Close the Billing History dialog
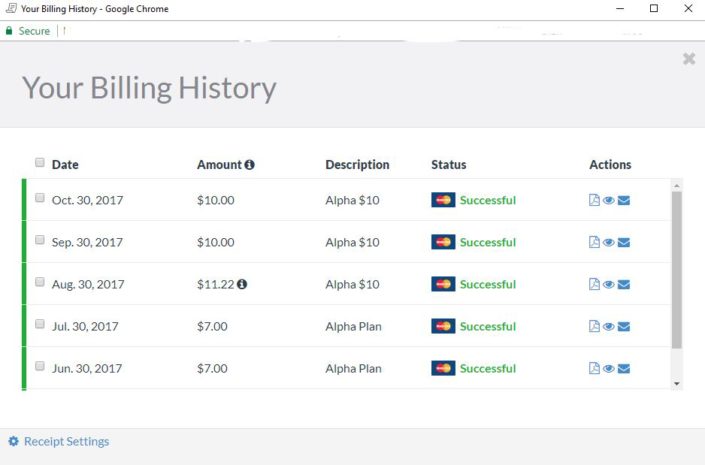This screenshot has height=465, width=705. [x=688, y=59]
